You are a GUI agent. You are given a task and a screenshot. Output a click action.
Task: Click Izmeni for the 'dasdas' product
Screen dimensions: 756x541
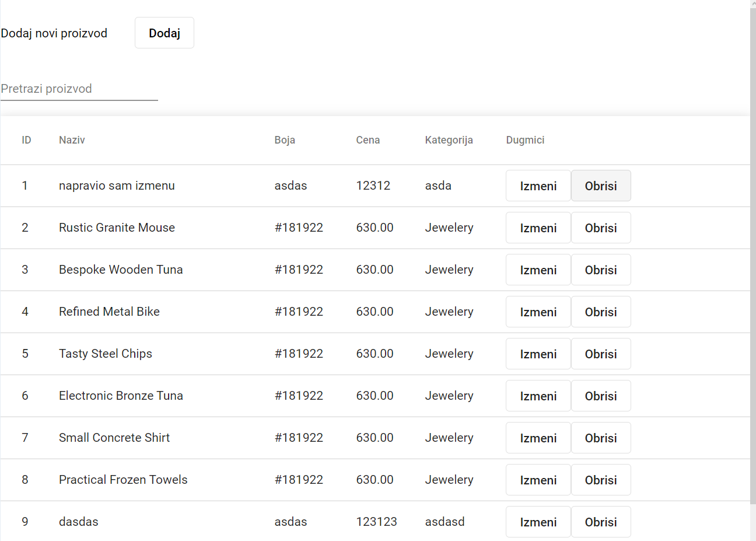pos(538,522)
